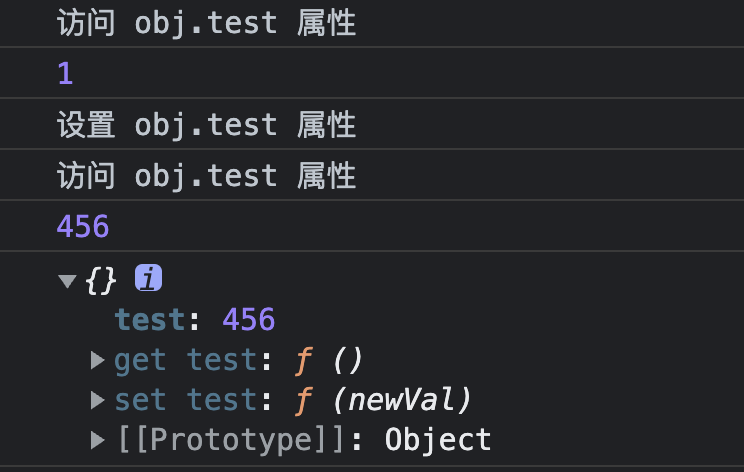Image resolution: width=744 pixels, height=472 pixels.
Task: Click the ƒ (newVal) setter function text
Action: coord(383,400)
